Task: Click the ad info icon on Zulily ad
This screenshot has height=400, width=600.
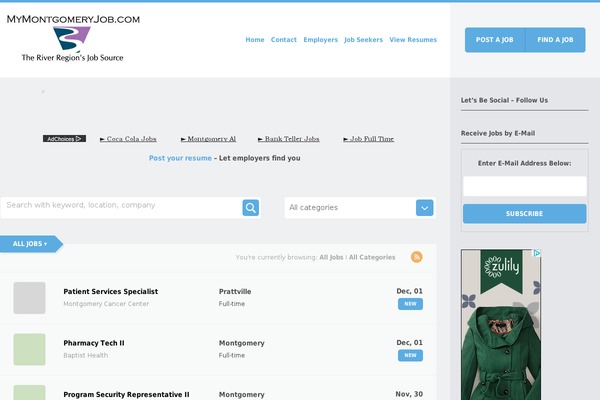Action: point(537,253)
